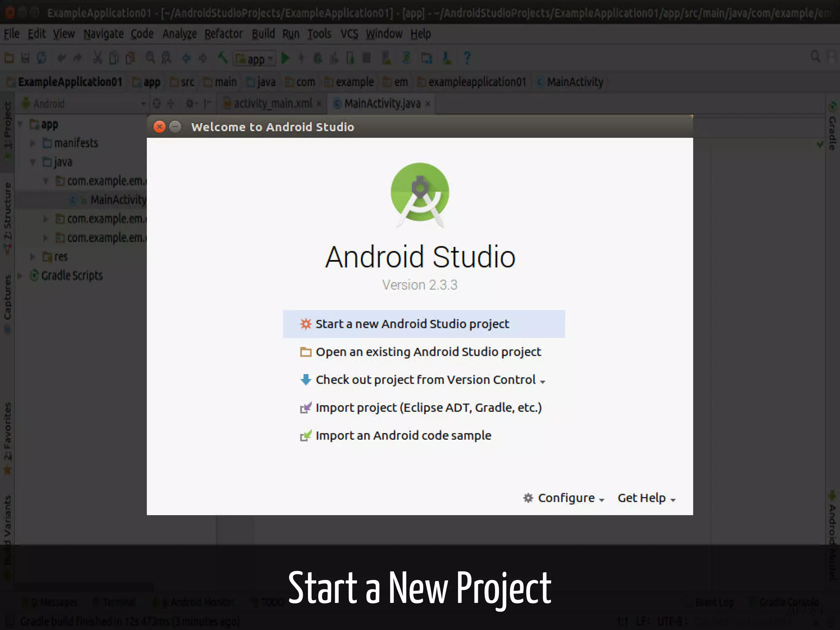Click the Back navigation arrow icon
The width and height of the screenshot is (840, 630).
click(x=186, y=58)
